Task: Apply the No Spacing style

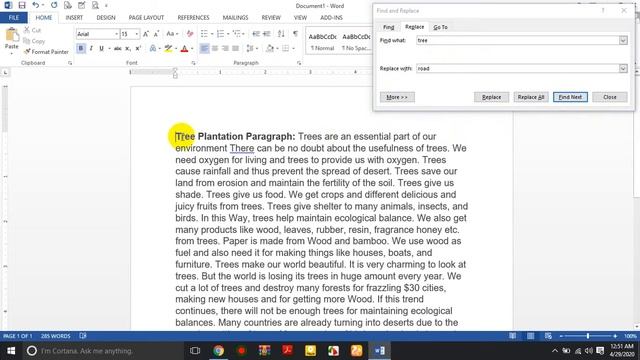Action: click(x=356, y=42)
